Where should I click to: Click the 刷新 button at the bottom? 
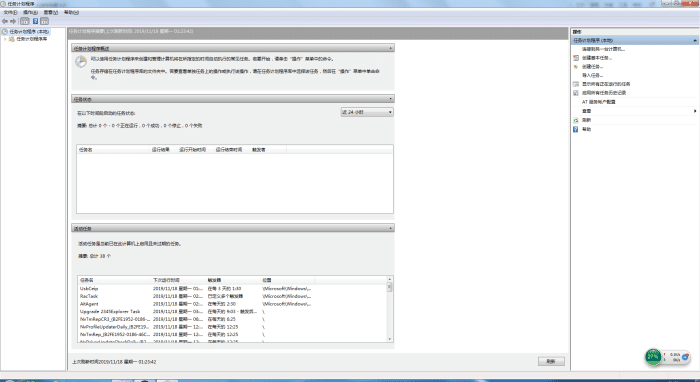[x=551, y=361]
